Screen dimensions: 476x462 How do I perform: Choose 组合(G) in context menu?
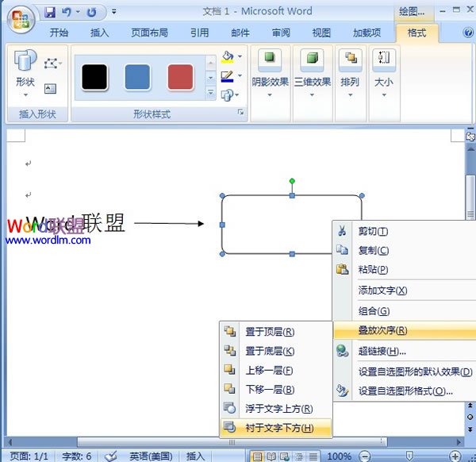pos(405,311)
